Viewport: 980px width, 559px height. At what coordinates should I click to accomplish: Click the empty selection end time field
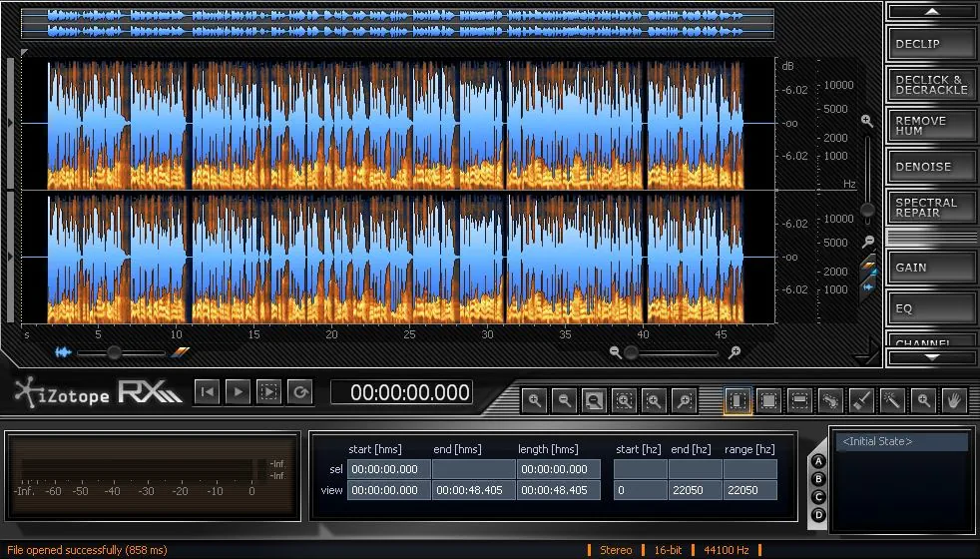point(474,469)
